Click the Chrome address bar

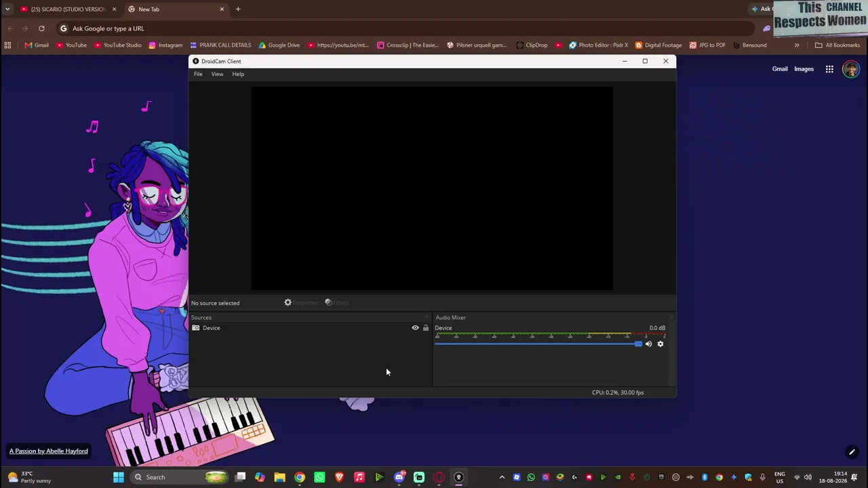[407, 28]
